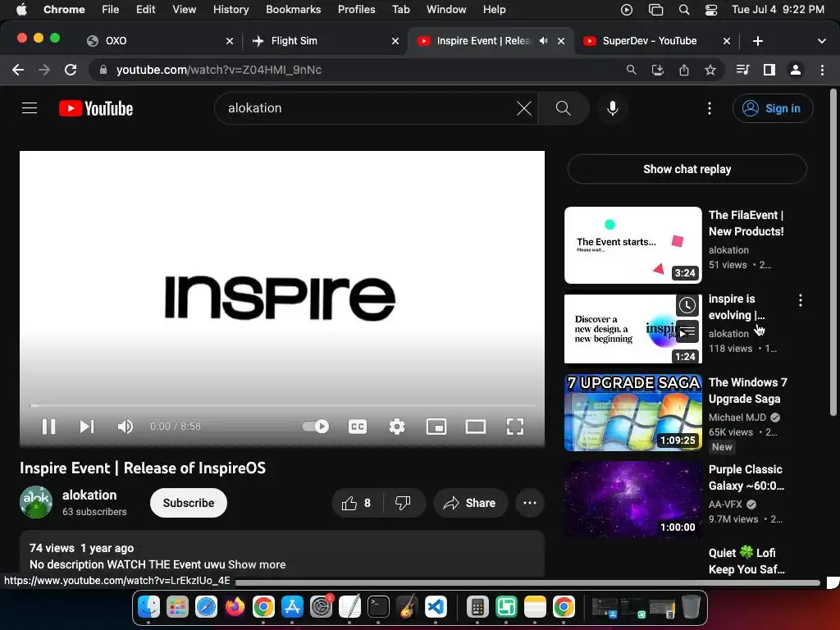Pause the Inspire Event video
The image size is (840, 630).
click(48, 427)
